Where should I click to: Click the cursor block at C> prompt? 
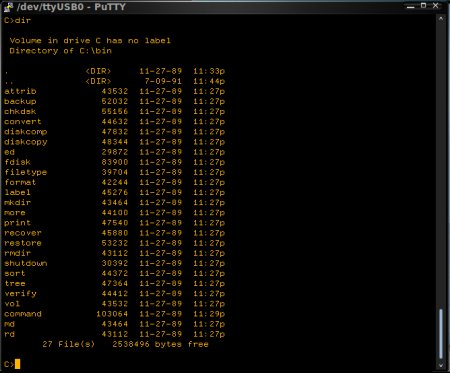point(17,364)
